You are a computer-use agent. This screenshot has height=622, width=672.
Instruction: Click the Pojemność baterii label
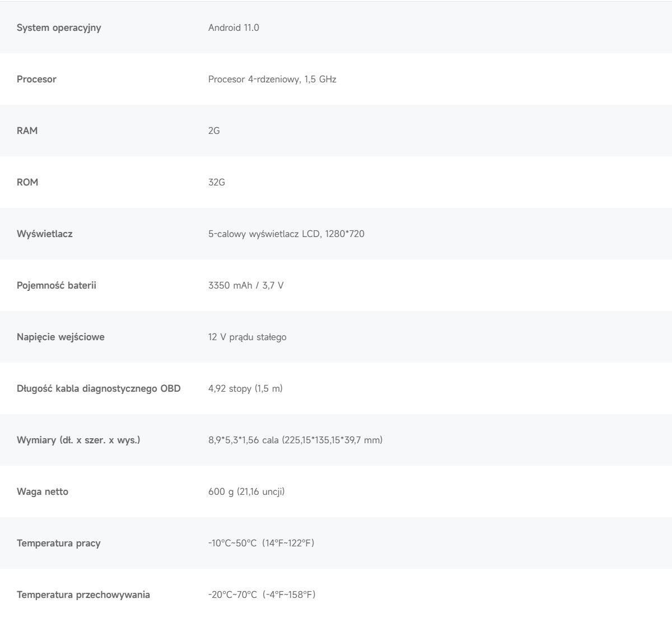(x=57, y=285)
